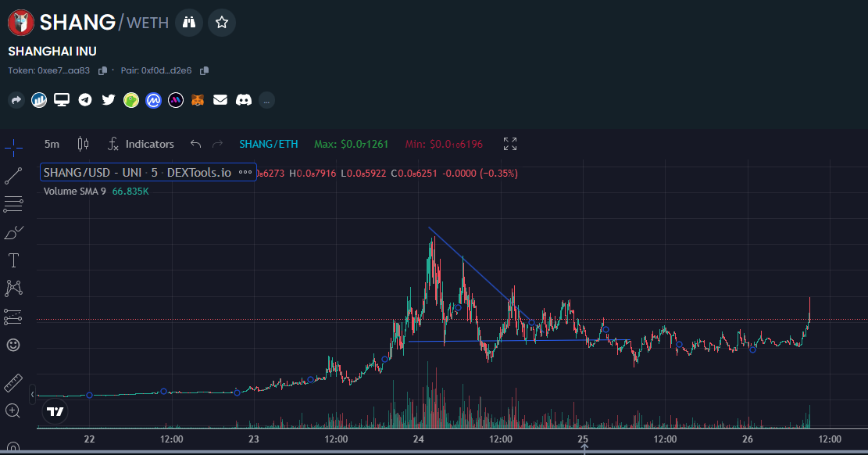Undo the last chart action

click(195, 144)
